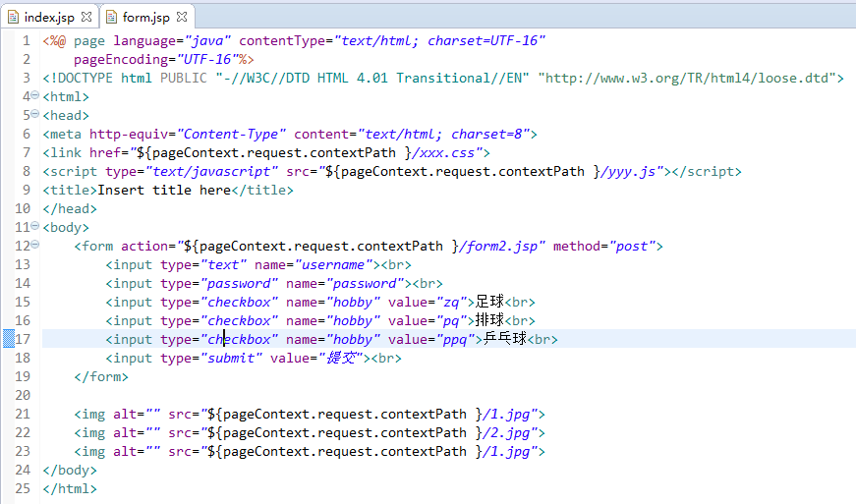
Task: Click the closing </form> tag
Action: coord(101,376)
